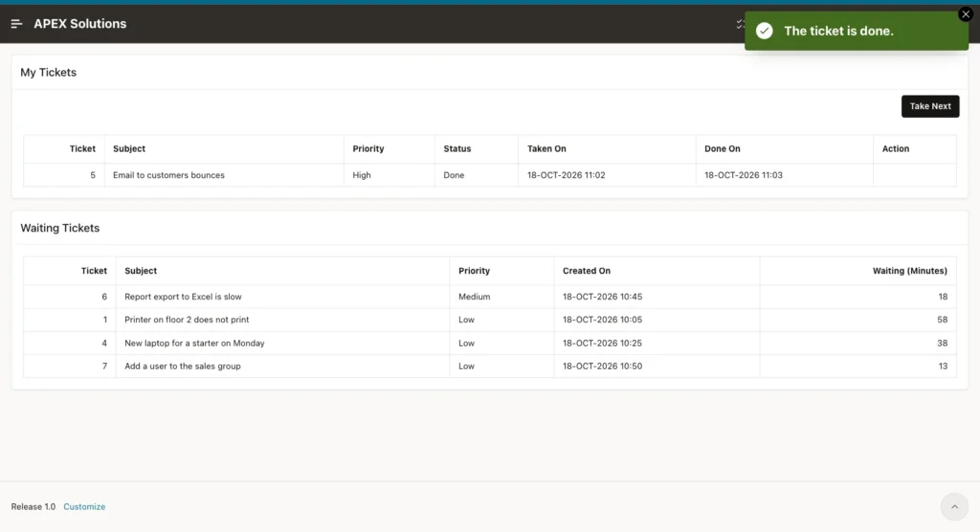
Task: Select 'New laptop for a starter on Monday'
Action: [x=194, y=344]
